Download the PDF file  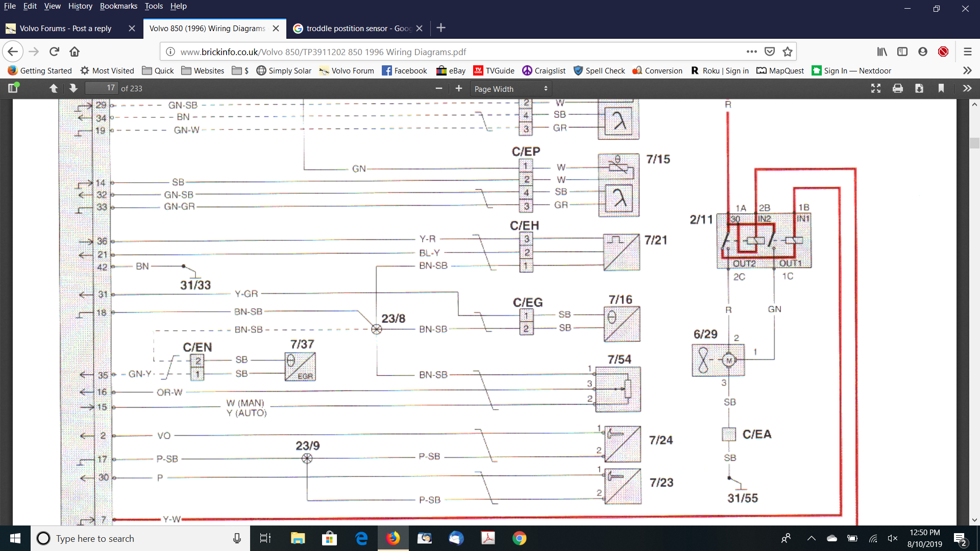click(x=919, y=88)
